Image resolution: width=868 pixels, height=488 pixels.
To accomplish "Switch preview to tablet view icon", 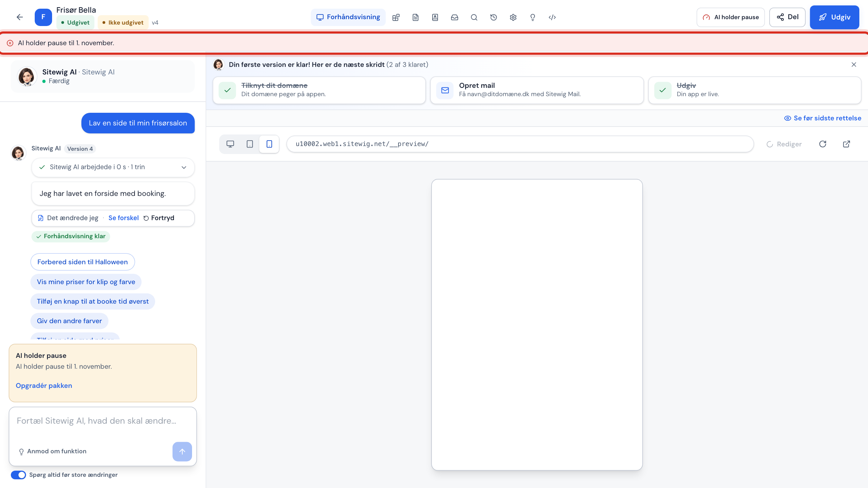I will pyautogui.click(x=250, y=144).
